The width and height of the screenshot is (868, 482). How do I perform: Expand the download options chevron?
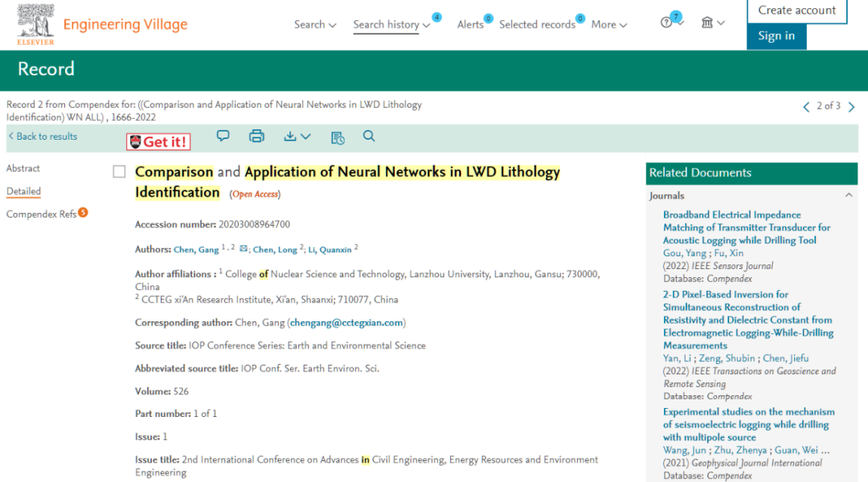tap(305, 137)
